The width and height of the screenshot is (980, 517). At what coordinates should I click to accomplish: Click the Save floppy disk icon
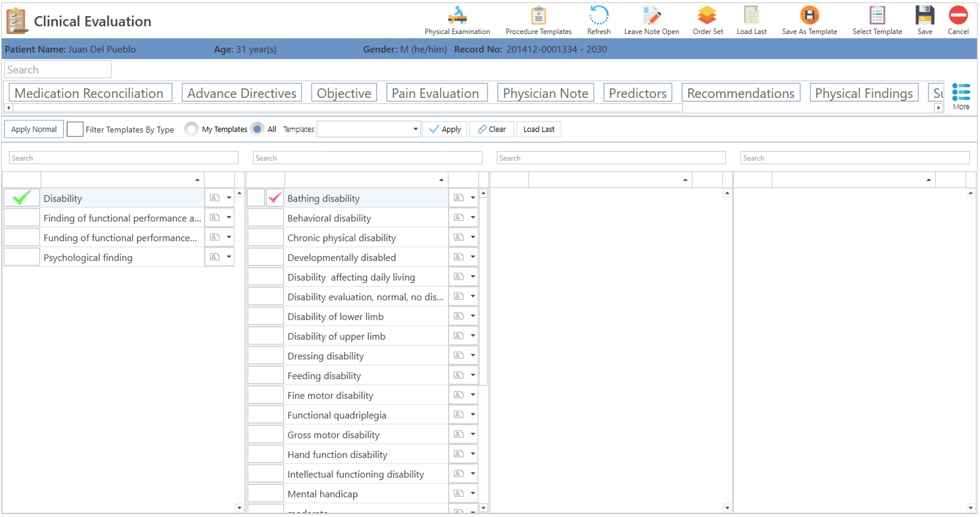point(925,16)
